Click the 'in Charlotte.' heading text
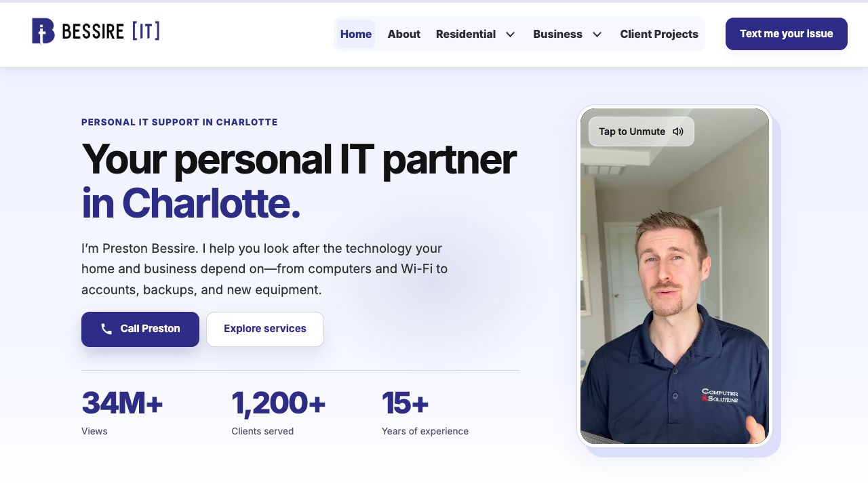868x488 pixels. 191,203
